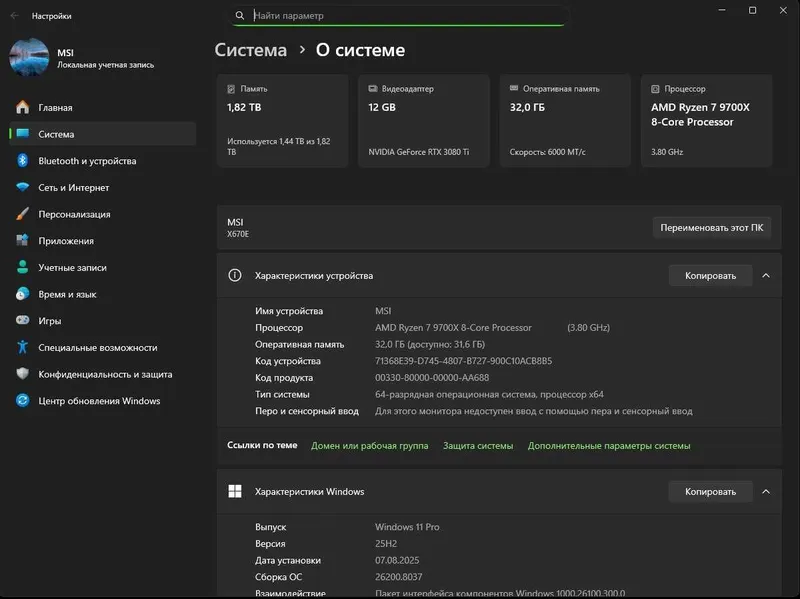Click the Приложения apps icon

click(x=22, y=240)
